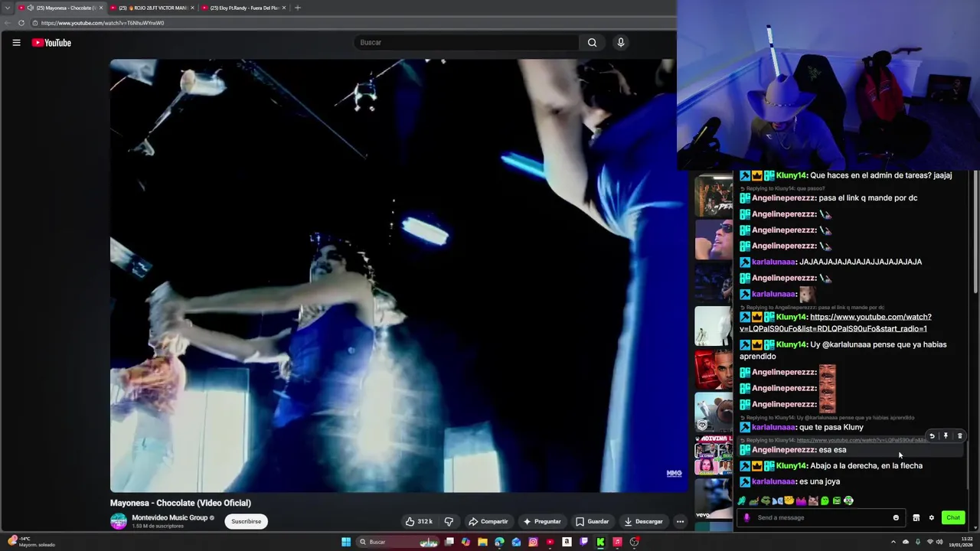Click karlalunaaa username on 'es una joya'
Viewport: 980px width, 551px height.
pos(773,481)
